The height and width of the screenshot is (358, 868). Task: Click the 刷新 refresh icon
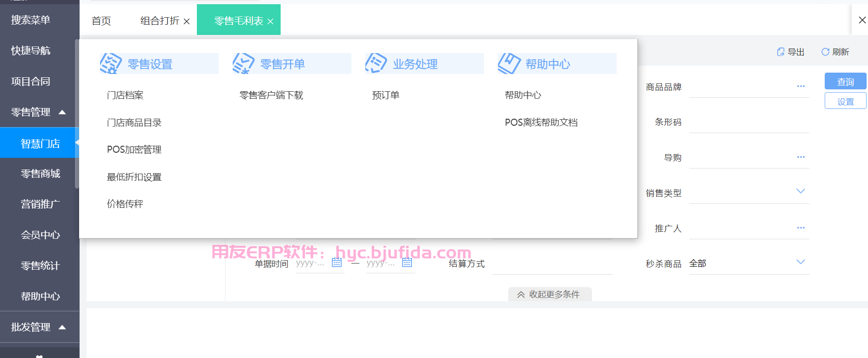tap(825, 52)
